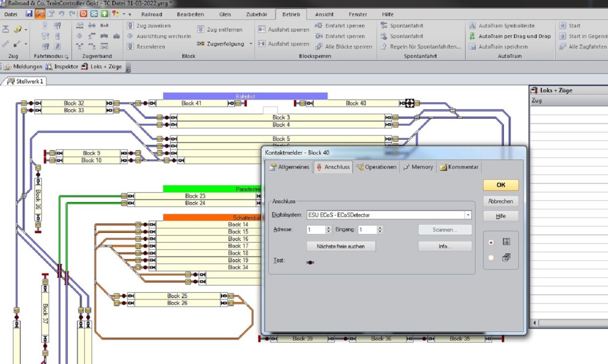Switch to the Ansicht ribbon tab

coord(324,14)
